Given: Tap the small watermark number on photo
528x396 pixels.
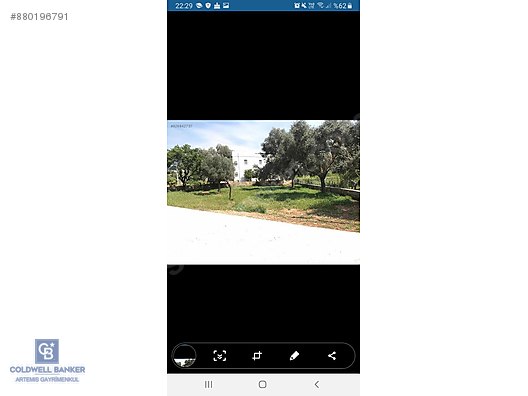Looking at the screenshot, I should (181, 126).
